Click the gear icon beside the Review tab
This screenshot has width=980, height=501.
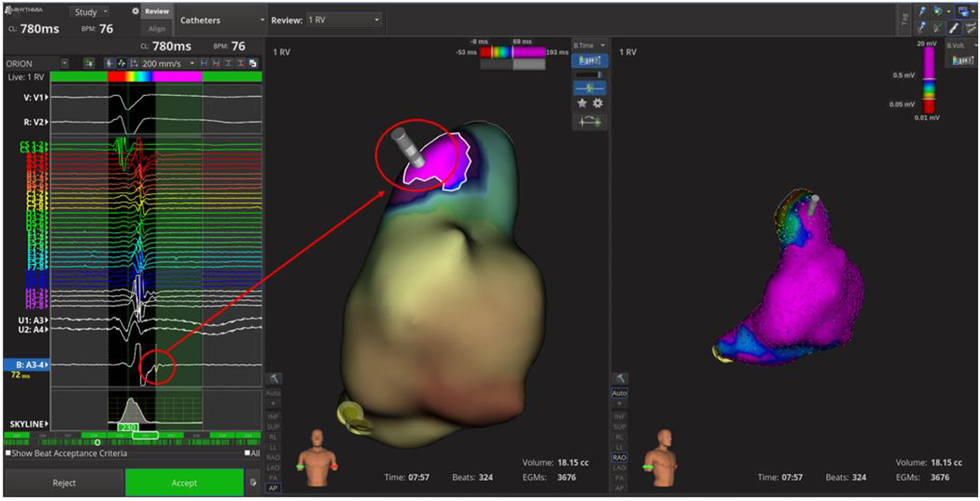pos(135,11)
